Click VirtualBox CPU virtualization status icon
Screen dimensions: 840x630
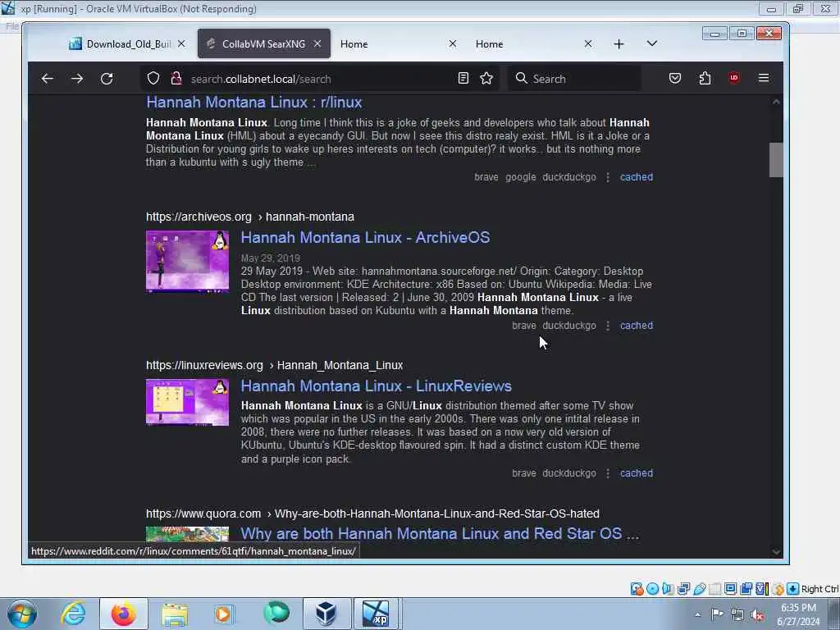(x=762, y=589)
